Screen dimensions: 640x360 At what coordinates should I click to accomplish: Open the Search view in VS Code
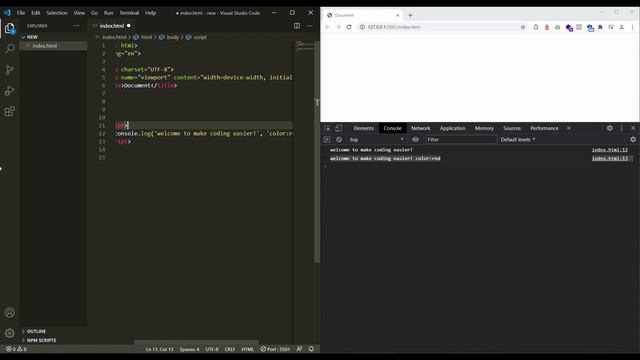click(9, 49)
